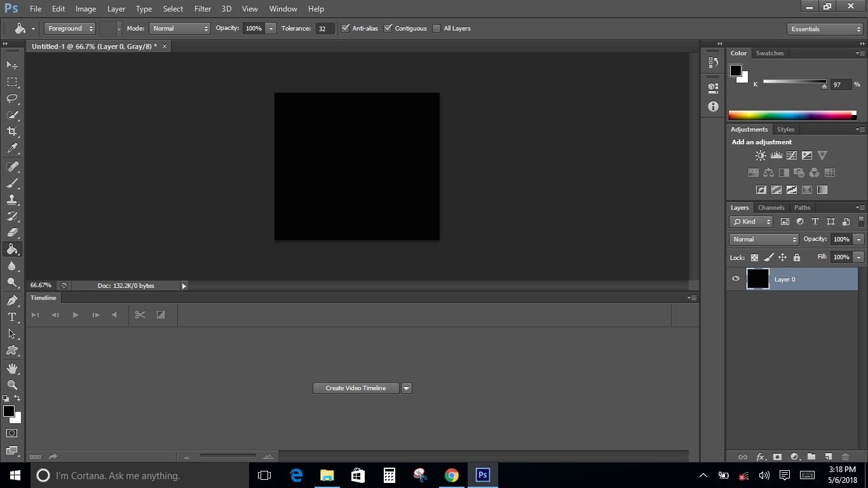
Task: Select the Move tool
Action: [12, 65]
